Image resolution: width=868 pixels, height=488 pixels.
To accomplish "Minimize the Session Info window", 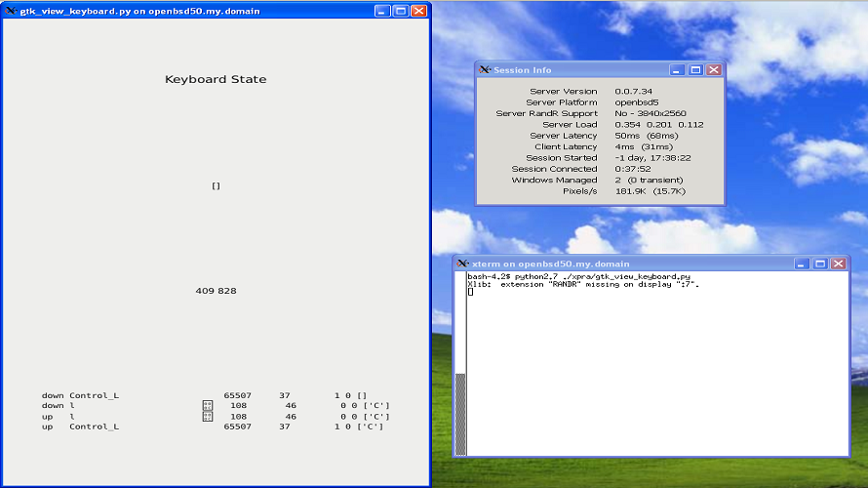I will [x=678, y=70].
